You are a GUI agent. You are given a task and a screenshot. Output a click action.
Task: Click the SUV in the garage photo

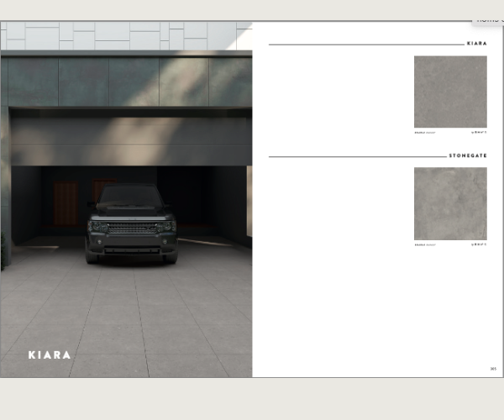point(132,223)
